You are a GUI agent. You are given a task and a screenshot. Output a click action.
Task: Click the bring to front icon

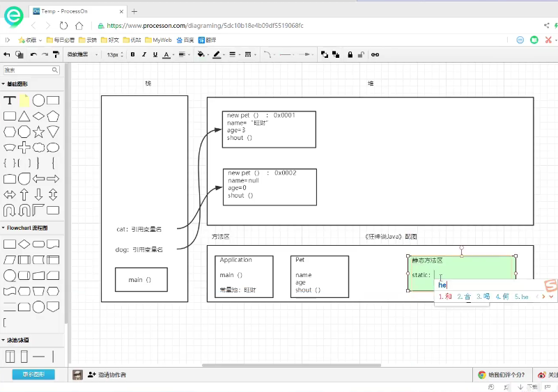pyautogui.click(x=324, y=54)
